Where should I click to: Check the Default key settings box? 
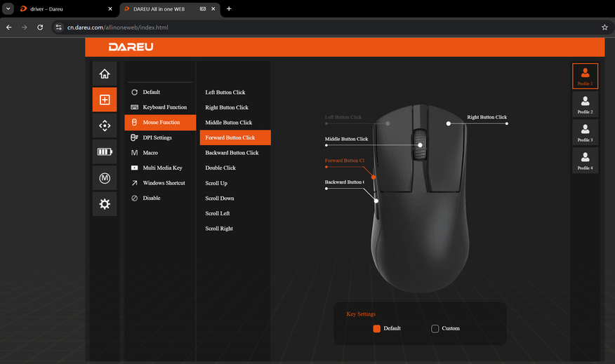point(376,328)
